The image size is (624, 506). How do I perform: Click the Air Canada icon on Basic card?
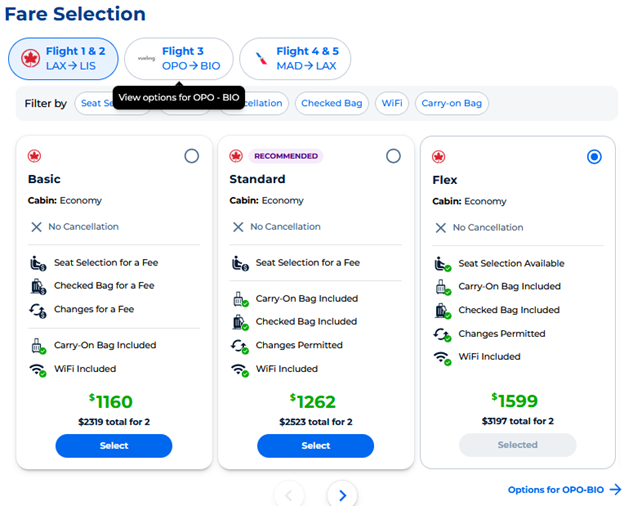[x=34, y=156]
